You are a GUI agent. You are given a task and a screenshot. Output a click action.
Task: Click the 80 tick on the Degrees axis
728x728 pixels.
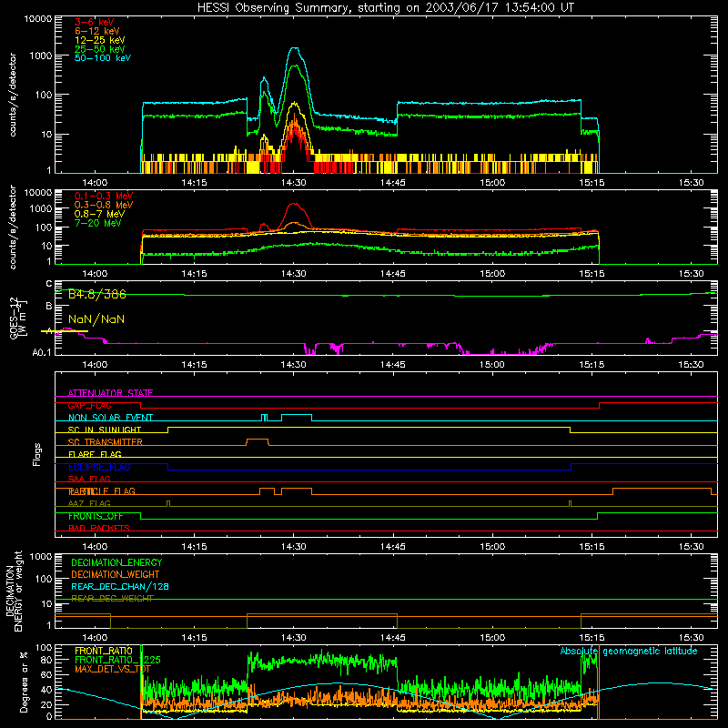(46, 660)
